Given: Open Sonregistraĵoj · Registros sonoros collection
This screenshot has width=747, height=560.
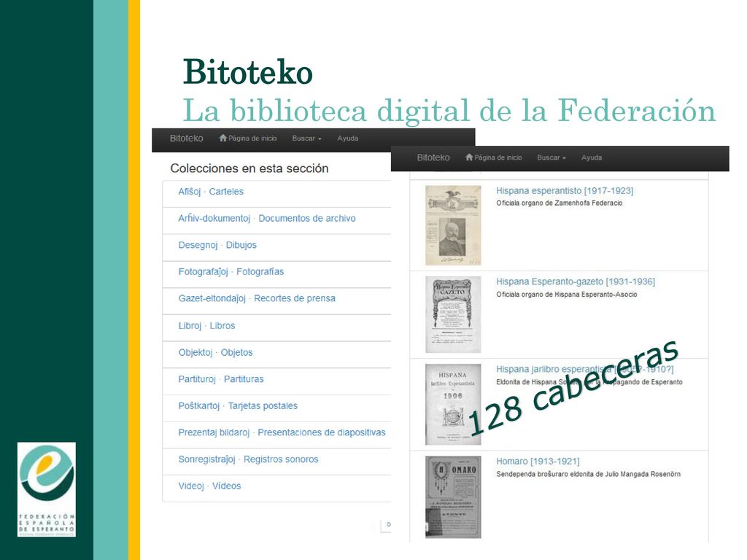Looking at the screenshot, I should 248,459.
